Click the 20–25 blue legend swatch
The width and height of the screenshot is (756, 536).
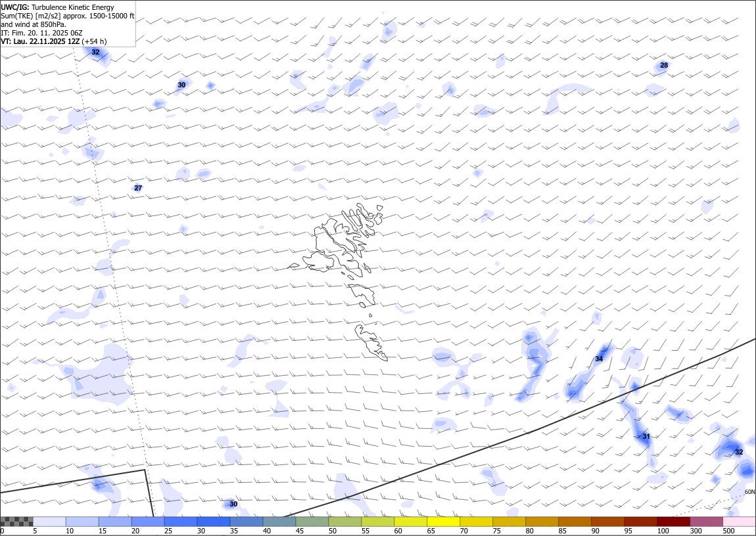click(147, 522)
